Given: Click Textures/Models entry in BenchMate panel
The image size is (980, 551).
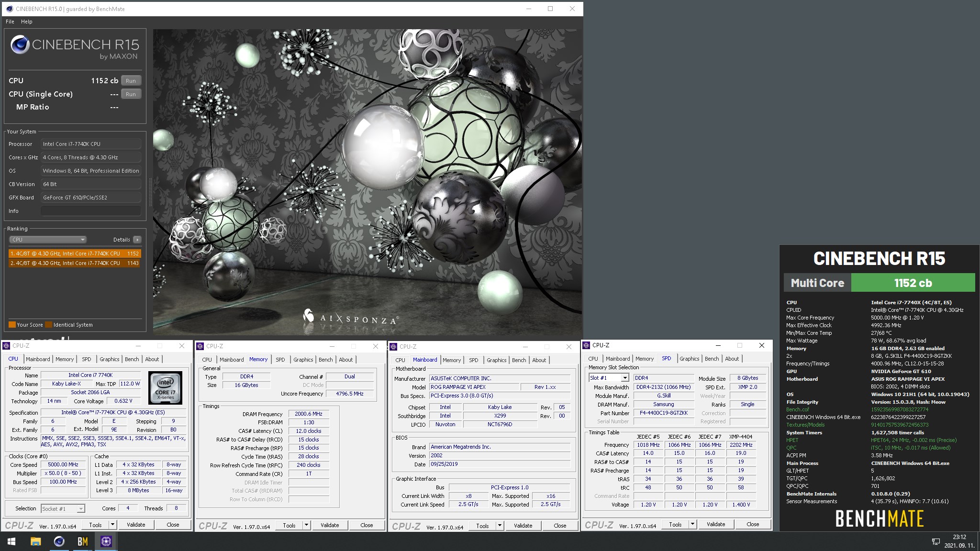Looking at the screenshot, I should (805, 425).
